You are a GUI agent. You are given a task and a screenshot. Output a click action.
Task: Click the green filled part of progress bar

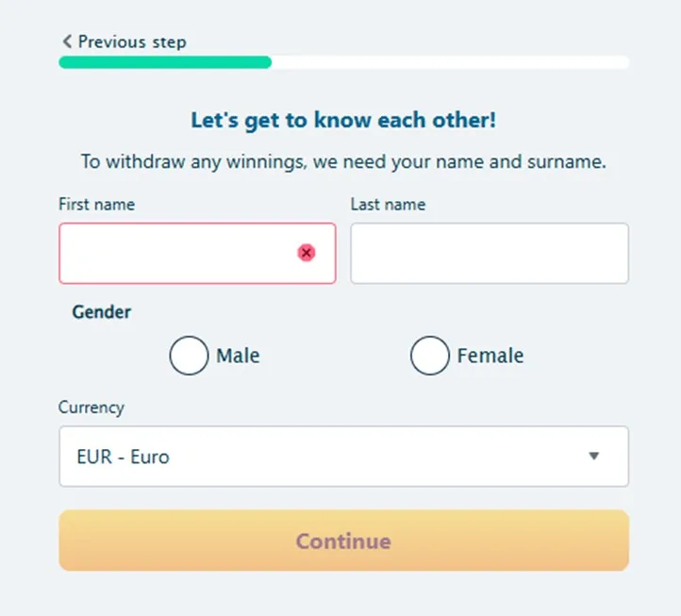[x=165, y=62]
